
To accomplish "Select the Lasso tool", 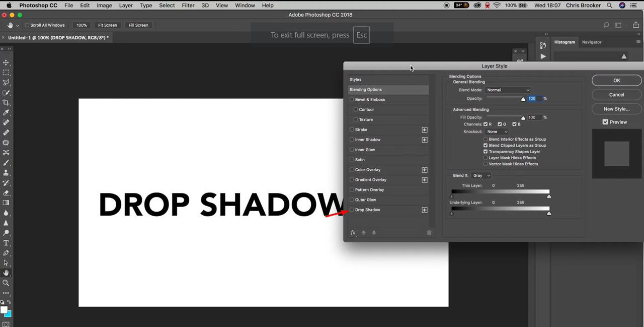I will 6,82.
